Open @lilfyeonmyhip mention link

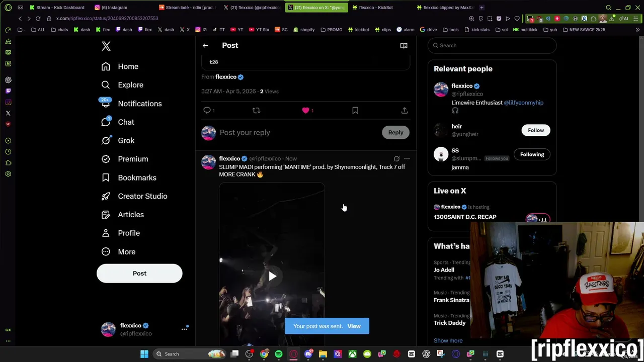click(523, 103)
